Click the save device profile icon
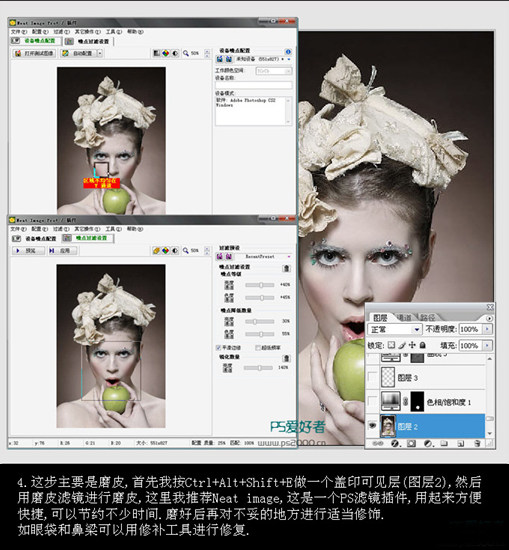Viewport: 509px width, 550px height. [x=228, y=60]
